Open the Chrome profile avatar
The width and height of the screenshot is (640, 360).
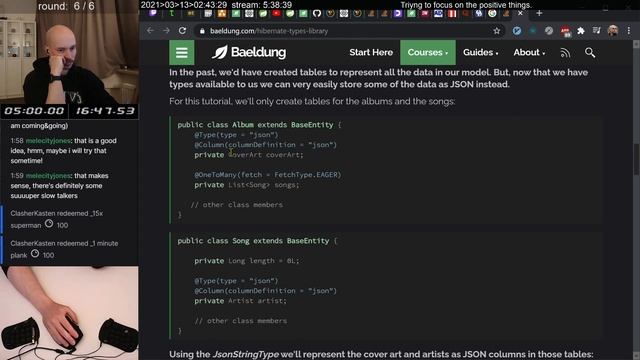[x=613, y=31]
